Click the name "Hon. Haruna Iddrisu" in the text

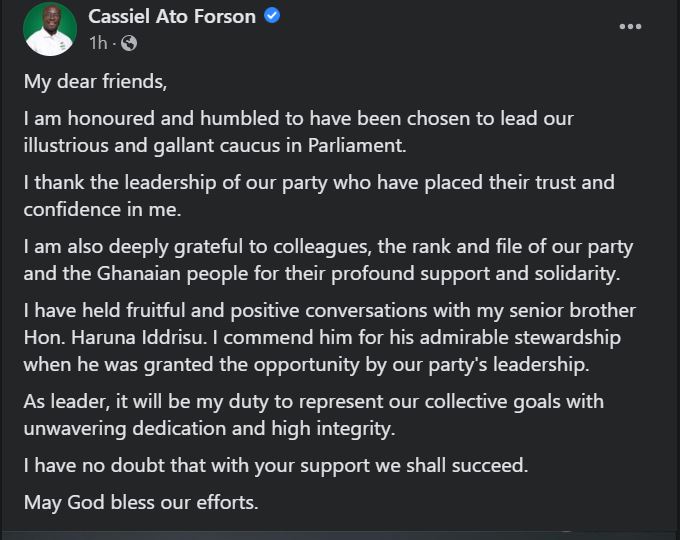pos(113,338)
